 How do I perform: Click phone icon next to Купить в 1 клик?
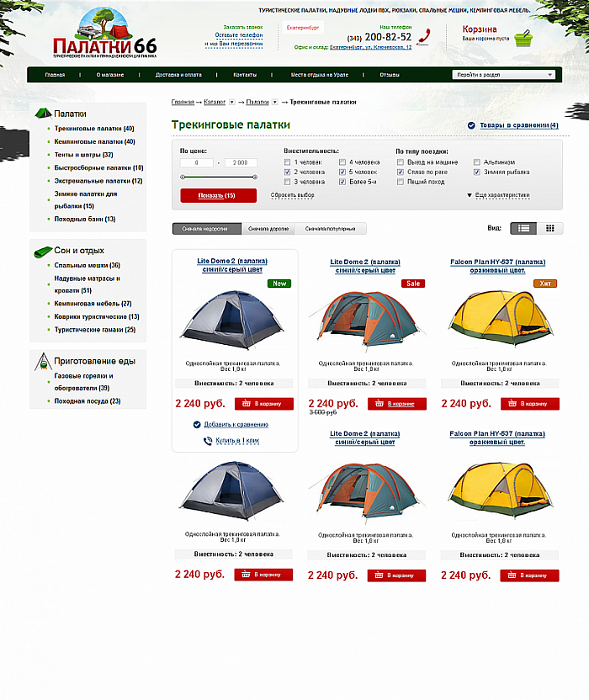(x=208, y=441)
